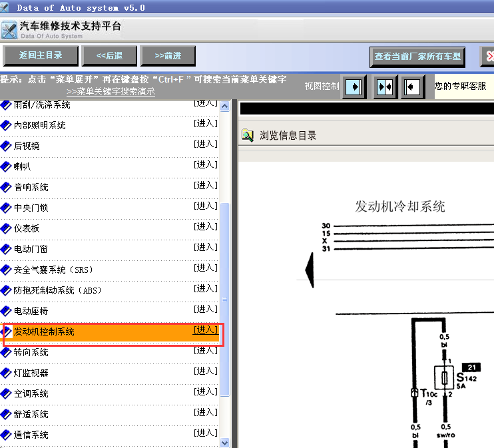This screenshot has width=494, height=448.
Task: Click [进入] for 音响系统
Action: coord(206,185)
